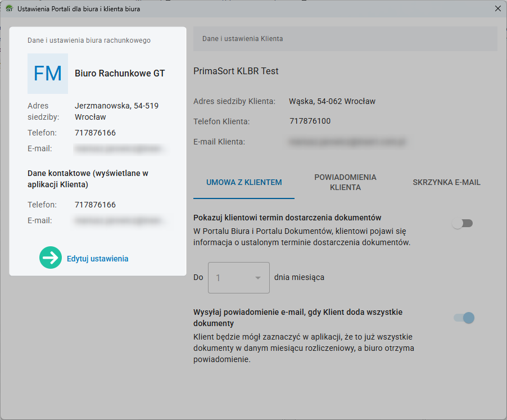Select the Skrzynka e-mail tab
507x420 pixels.
point(446,182)
